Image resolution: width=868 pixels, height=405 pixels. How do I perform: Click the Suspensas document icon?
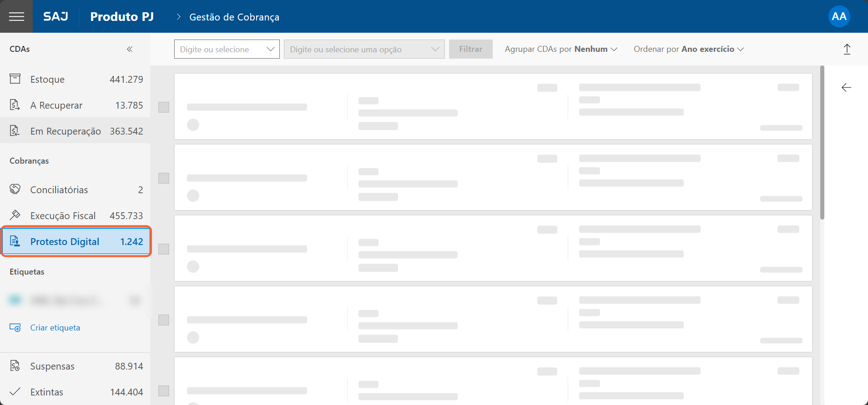click(x=15, y=366)
